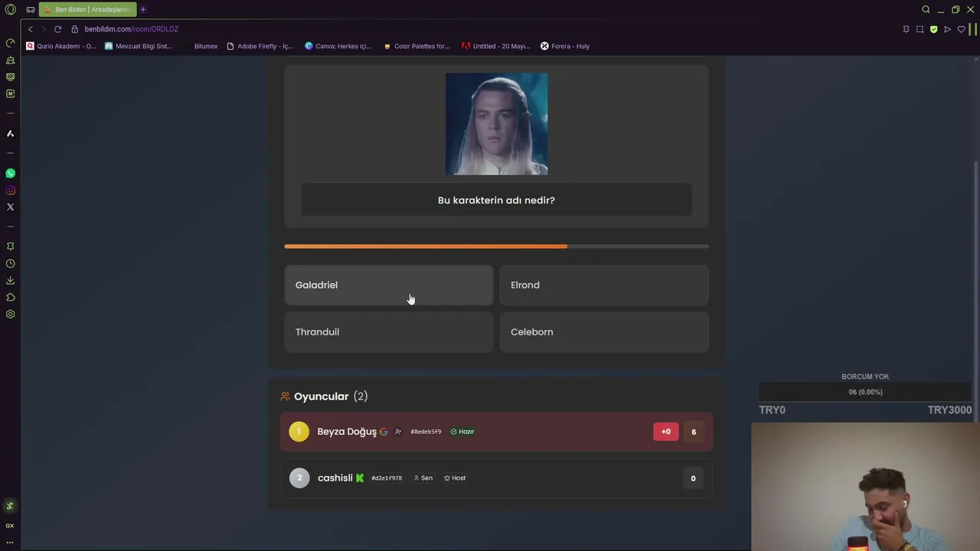Take a snapshot with the capture icon
Image resolution: width=980 pixels, height=551 pixels.
pyautogui.click(x=920, y=29)
